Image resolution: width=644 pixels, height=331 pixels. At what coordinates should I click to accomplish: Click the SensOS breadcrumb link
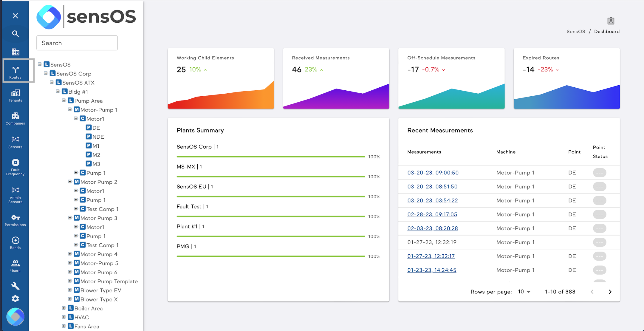576,32
